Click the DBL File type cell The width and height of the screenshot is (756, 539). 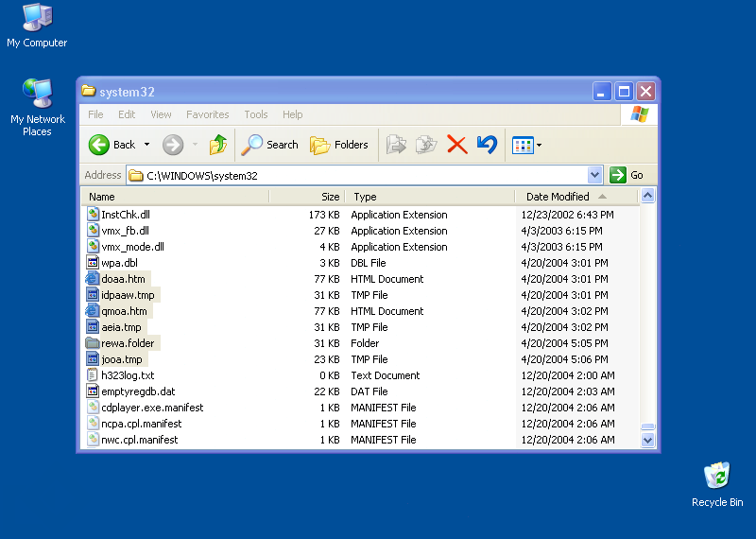pos(369,263)
